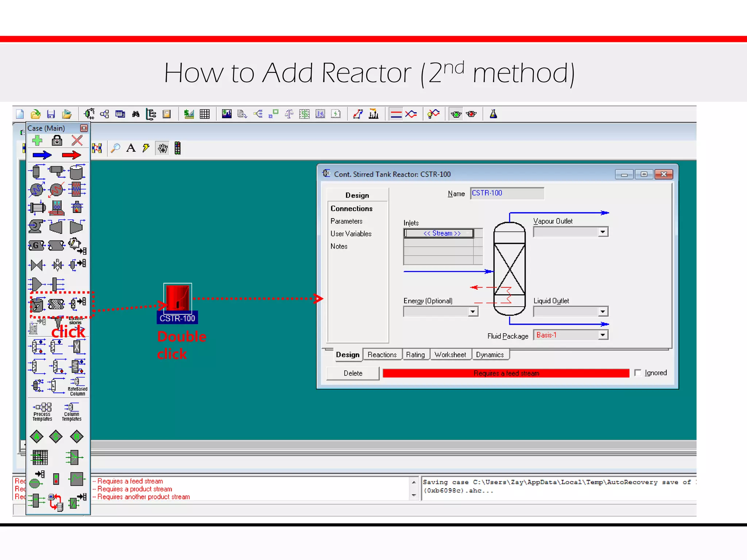The image size is (747, 560).
Task: Click the Name field CSTR-100
Action: 507,193
